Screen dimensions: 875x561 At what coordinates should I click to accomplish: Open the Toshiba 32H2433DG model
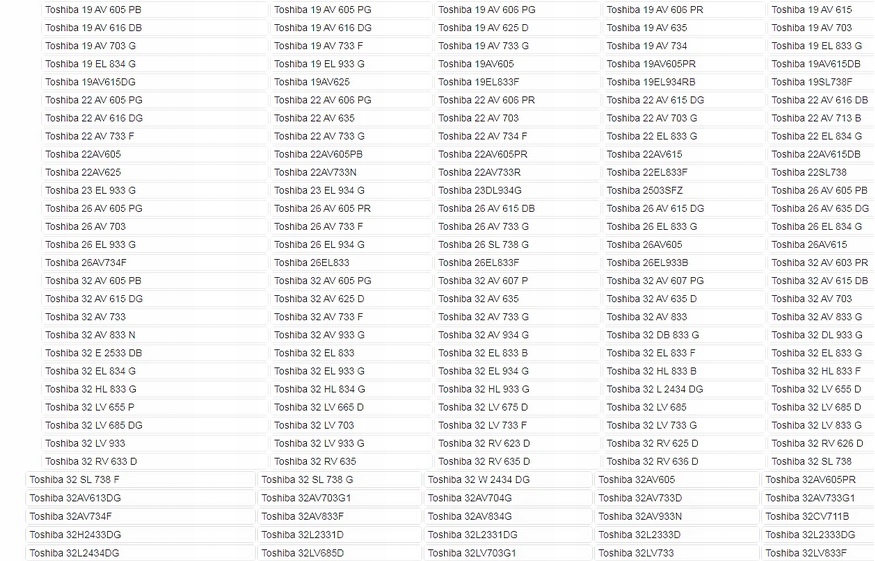[x=75, y=534]
